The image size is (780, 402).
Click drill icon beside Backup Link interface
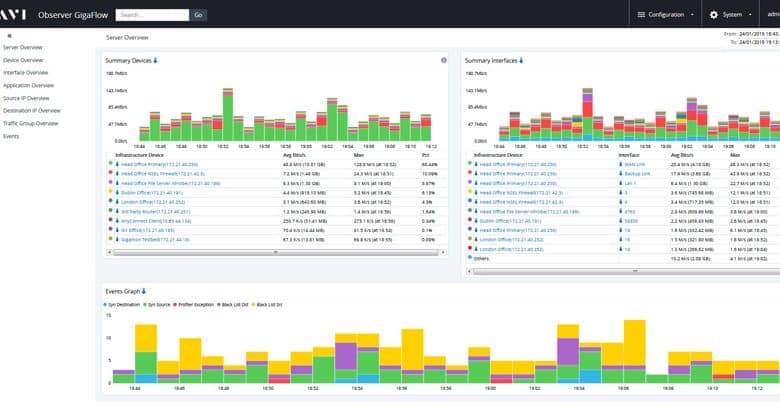pos(621,174)
